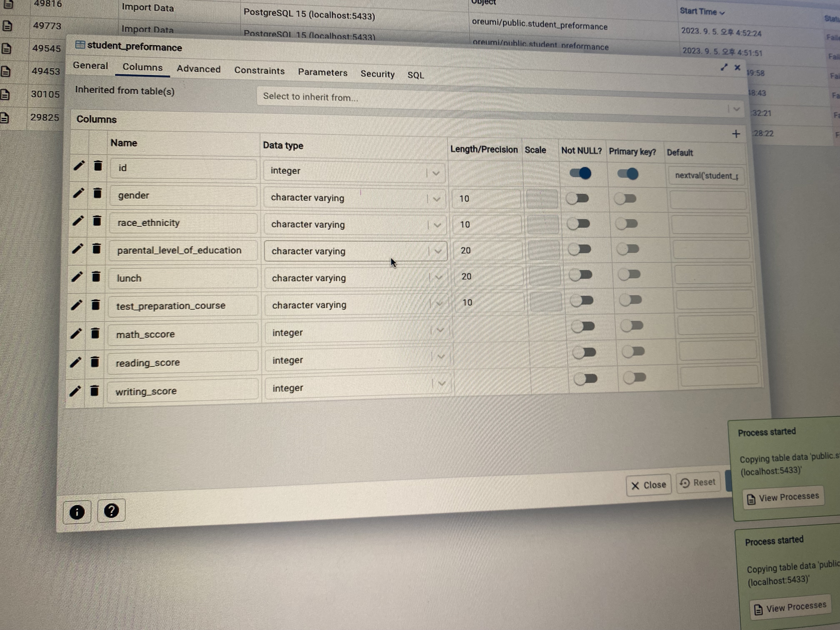Screen dimensions: 840x630
Task: Sort by Start Time column header
Action: [702, 12]
